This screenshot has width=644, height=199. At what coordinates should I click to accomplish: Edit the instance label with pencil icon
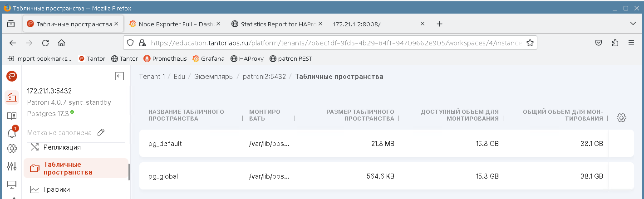[x=101, y=132]
